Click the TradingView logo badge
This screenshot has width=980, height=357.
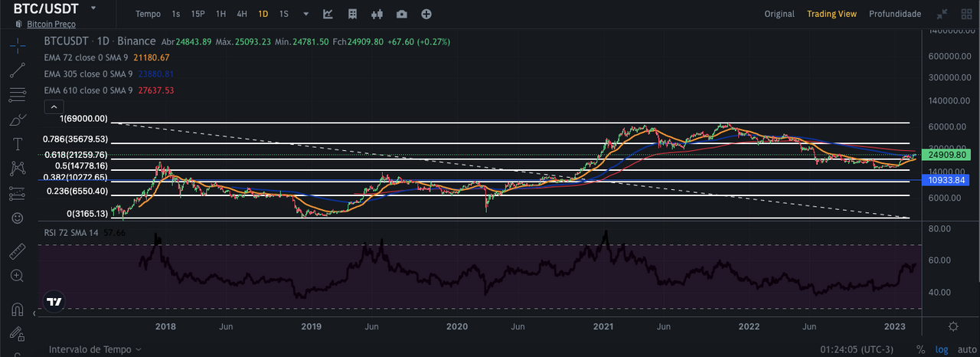click(54, 301)
